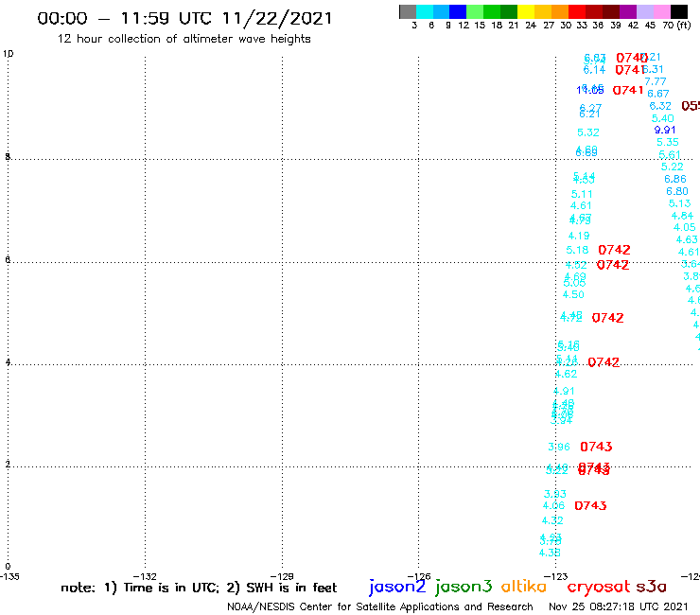Viewport: 700px width, 615px height.
Task: Select the dark red 's3a' satellite label
Action: 652,587
